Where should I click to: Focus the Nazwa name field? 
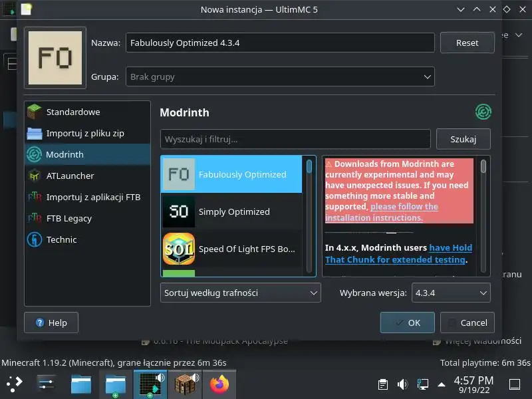tap(280, 43)
